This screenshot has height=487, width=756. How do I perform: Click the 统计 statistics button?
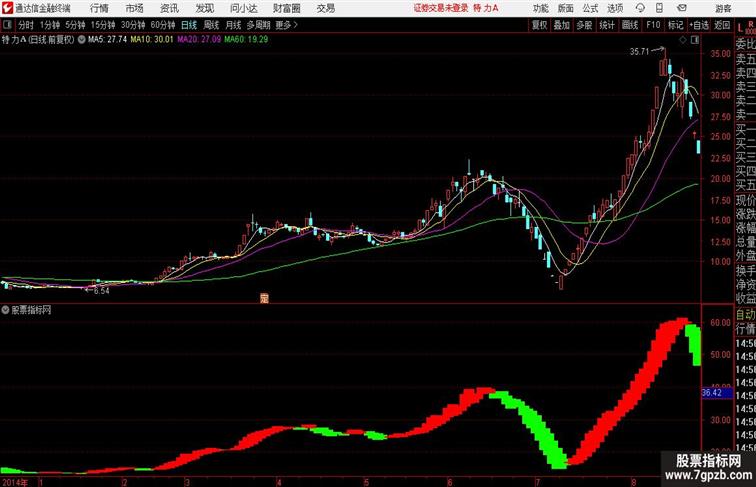tap(607, 25)
